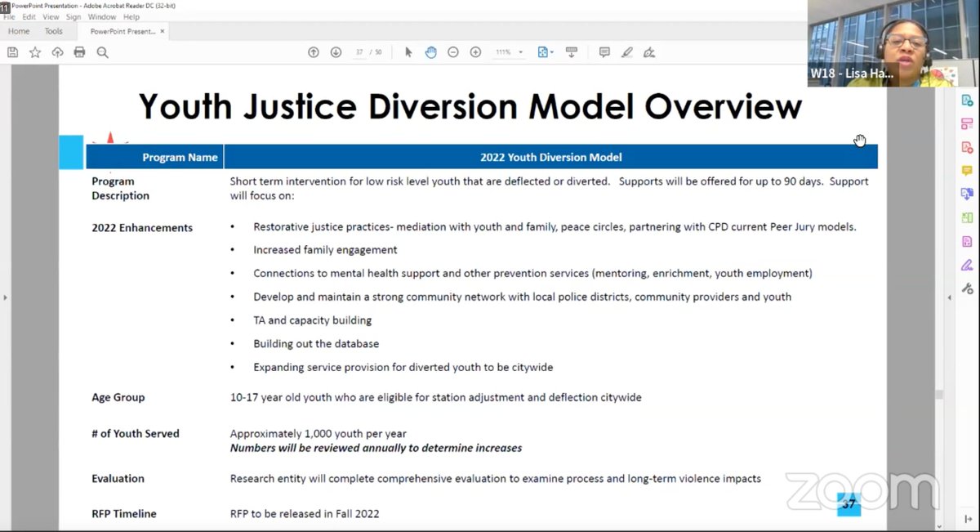980x532 pixels.
Task: Click the Save file icon
Action: click(12, 52)
